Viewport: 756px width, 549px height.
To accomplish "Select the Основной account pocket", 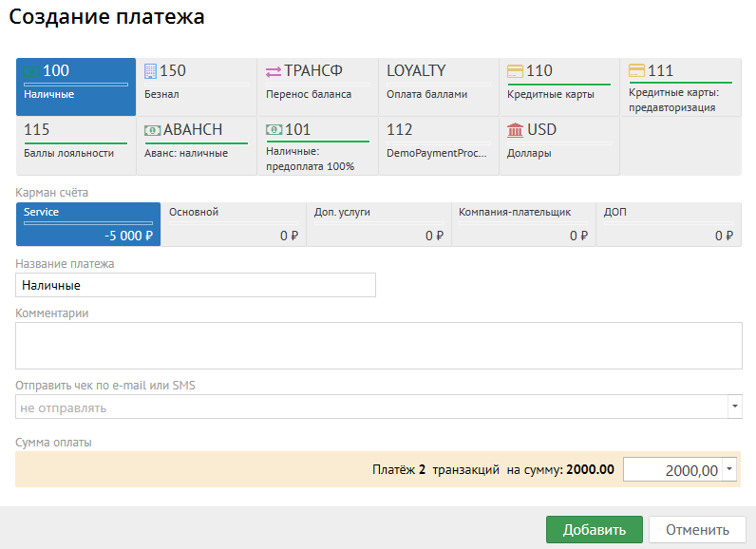I will [233, 224].
